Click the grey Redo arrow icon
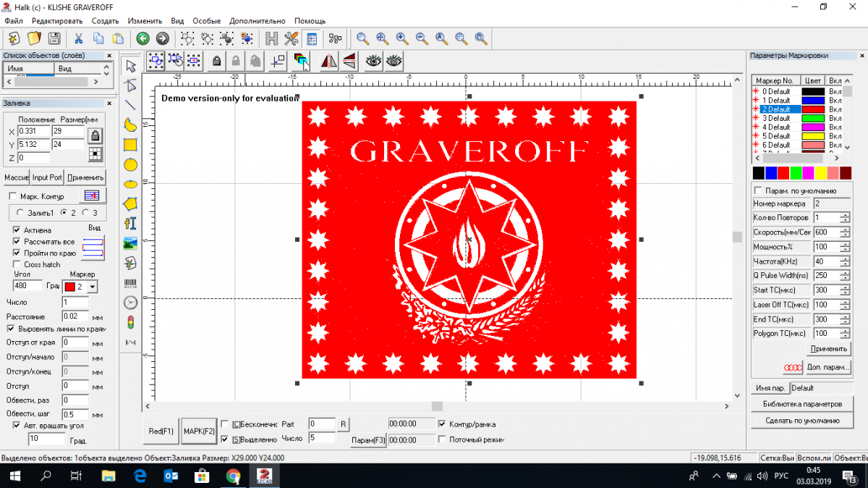The image size is (868, 488). [163, 38]
